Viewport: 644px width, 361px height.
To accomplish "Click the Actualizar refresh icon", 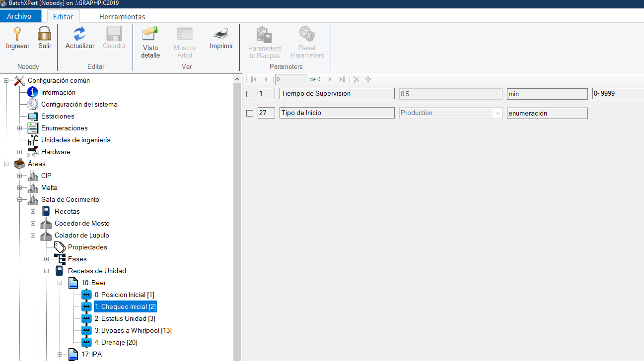I will (79, 34).
